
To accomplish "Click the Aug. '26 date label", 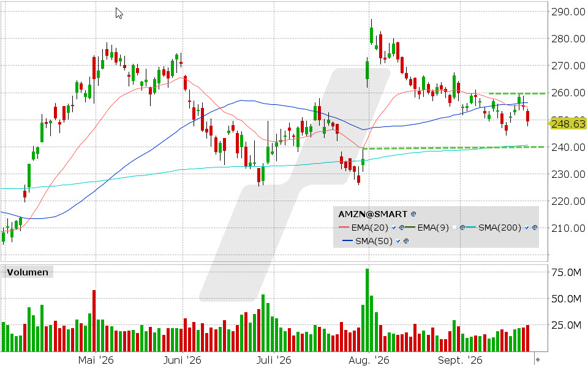I will (x=369, y=360).
